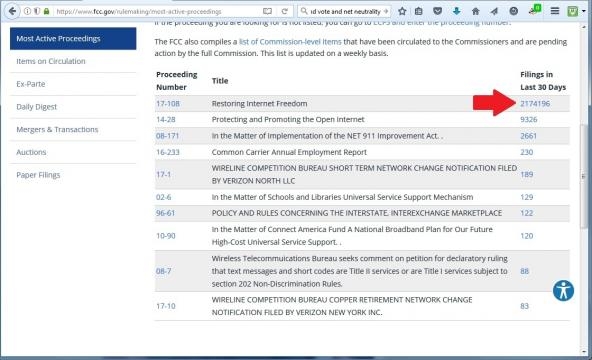592x360 pixels.
Task: Open site information icon in address bar
Action: pyautogui.click(x=27, y=11)
